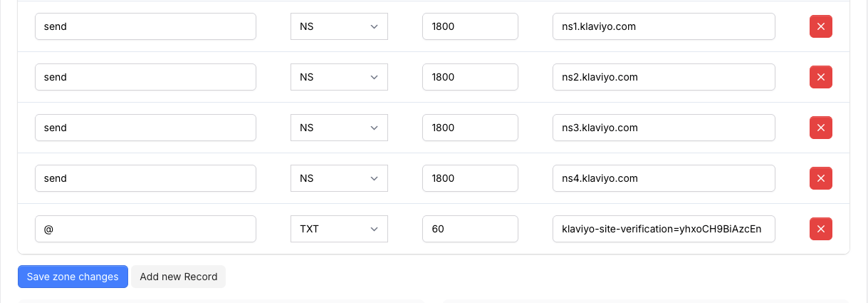Delete the klaviyo-site-verification TXT record
The height and width of the screenshot is (303, 868).
point(820,229)
